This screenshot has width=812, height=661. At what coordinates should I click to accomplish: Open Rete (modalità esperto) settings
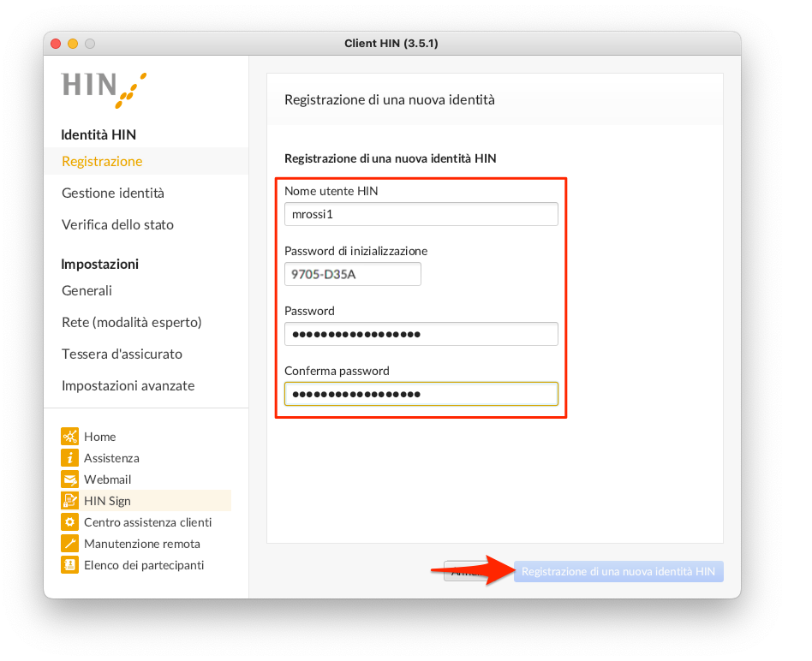point(132,322)
